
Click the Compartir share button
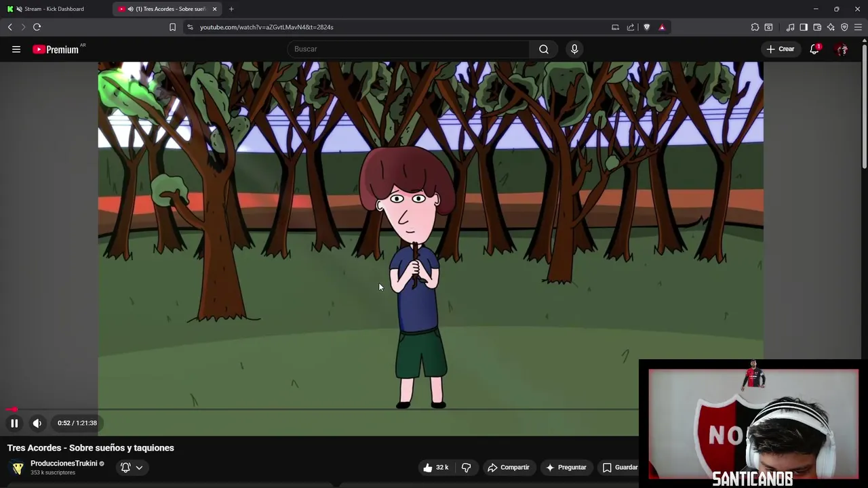click(509, 467)
